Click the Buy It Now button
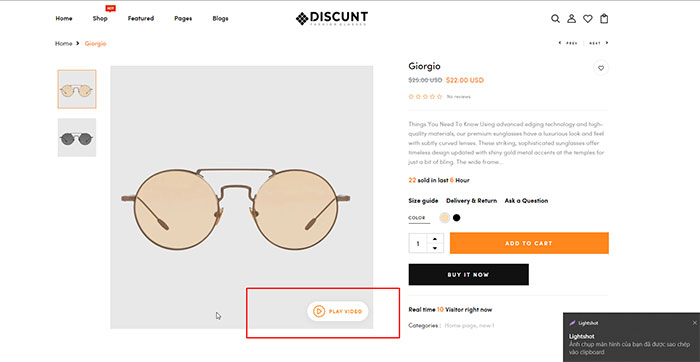Viewport: 700px width, 362px height. (468, 275)
